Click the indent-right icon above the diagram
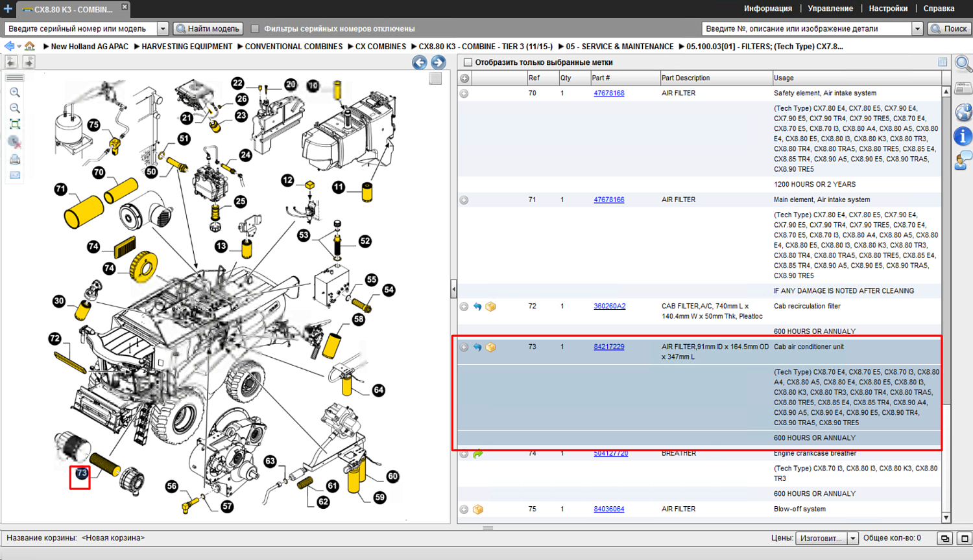This screenshot has width=973, height=560. [x=29, y=62]
